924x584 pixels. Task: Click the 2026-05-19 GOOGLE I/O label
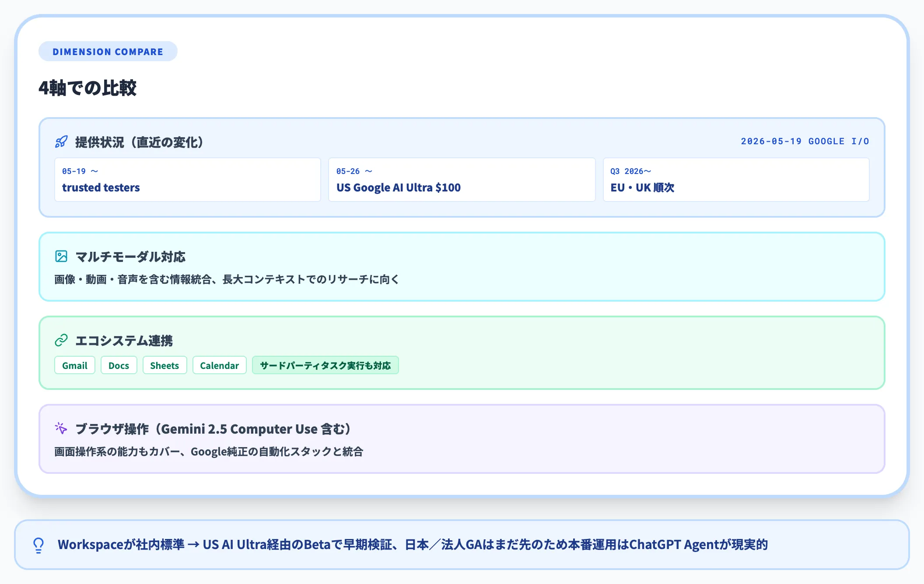(805, 141)
